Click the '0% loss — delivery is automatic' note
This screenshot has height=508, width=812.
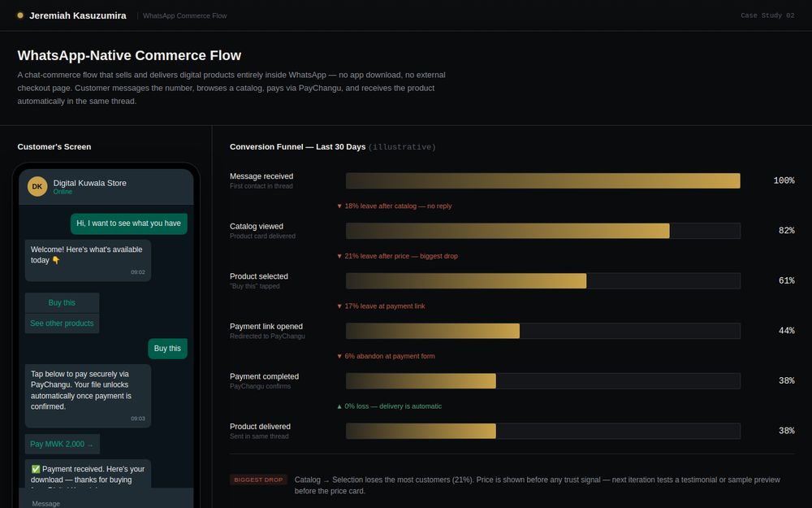pyautogui.click(x=389, y=406)
